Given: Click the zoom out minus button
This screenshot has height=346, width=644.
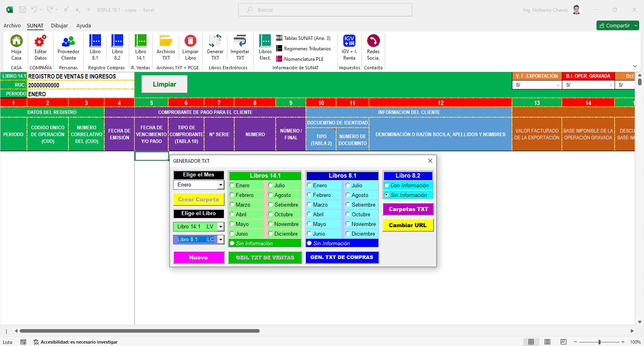Looking at the screenshot, I should tap(576, 342).
